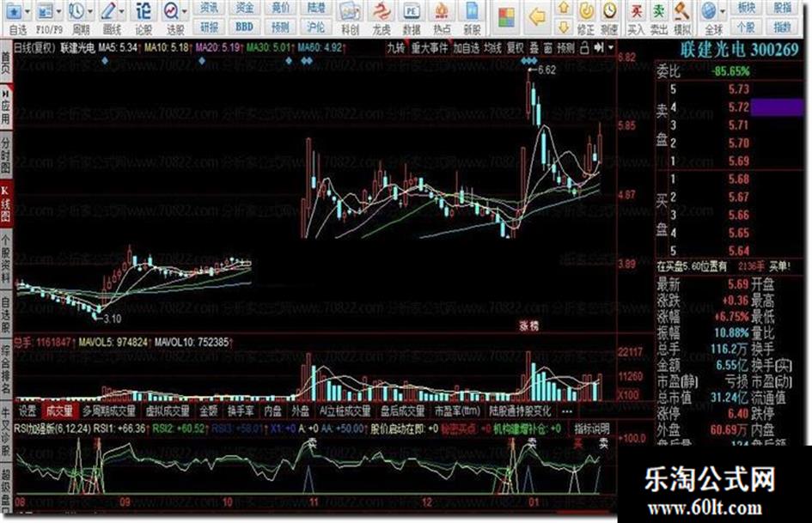Image resolution: width=812 pixels, height=523 pixels.
Task: Click the first blue diamond event marker
Action: (x=105, y=61)
